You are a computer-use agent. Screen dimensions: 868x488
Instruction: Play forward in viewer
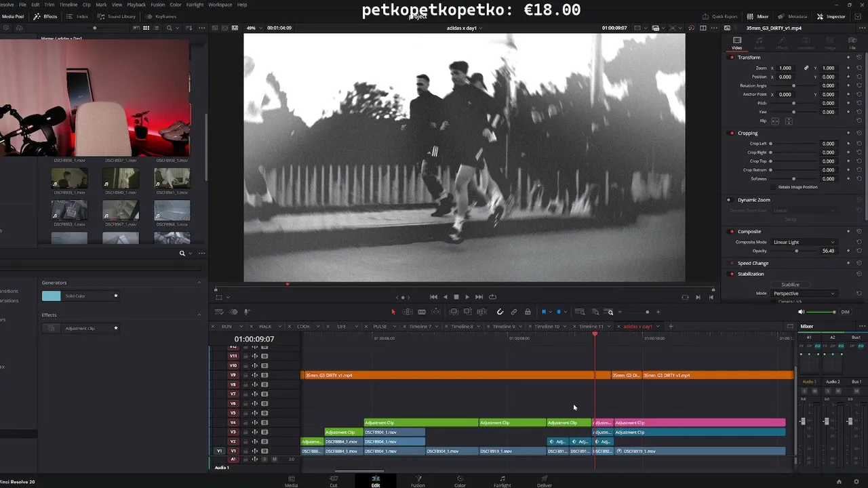pos(467,297)
